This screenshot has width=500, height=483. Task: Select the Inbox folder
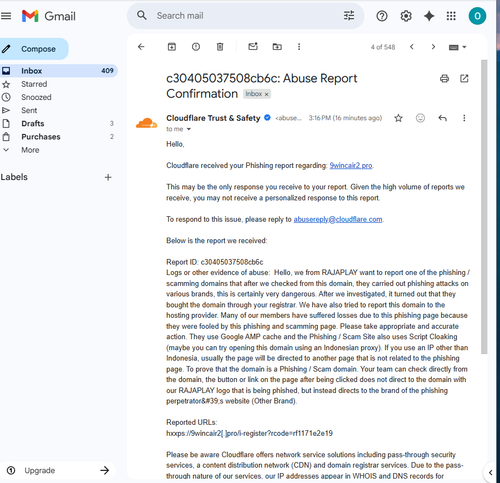click(x=59, y=71)
